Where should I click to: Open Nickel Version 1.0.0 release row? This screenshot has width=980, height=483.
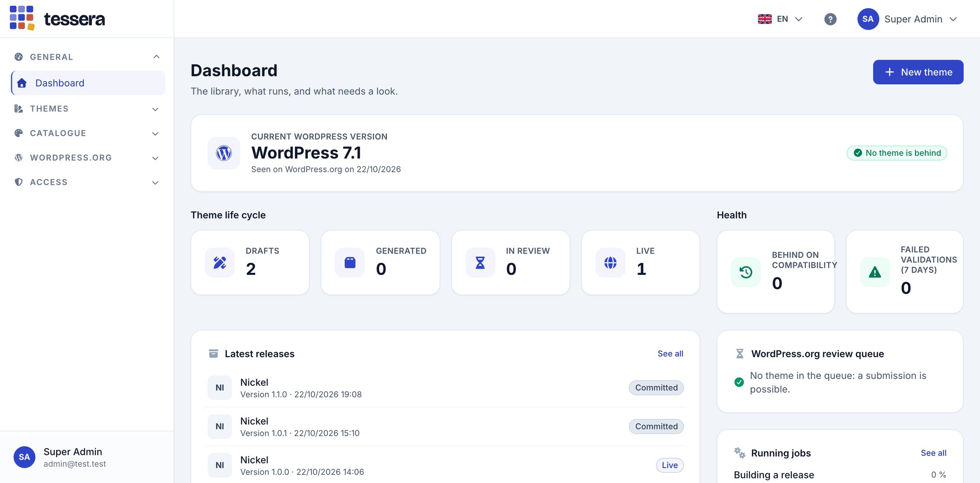[x=445, y=465]
